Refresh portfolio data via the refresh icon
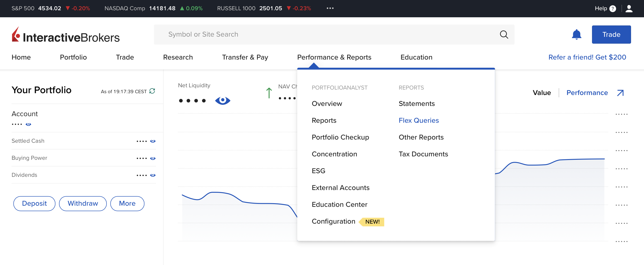This screenshot has width=644, height=265. point(153,91)
